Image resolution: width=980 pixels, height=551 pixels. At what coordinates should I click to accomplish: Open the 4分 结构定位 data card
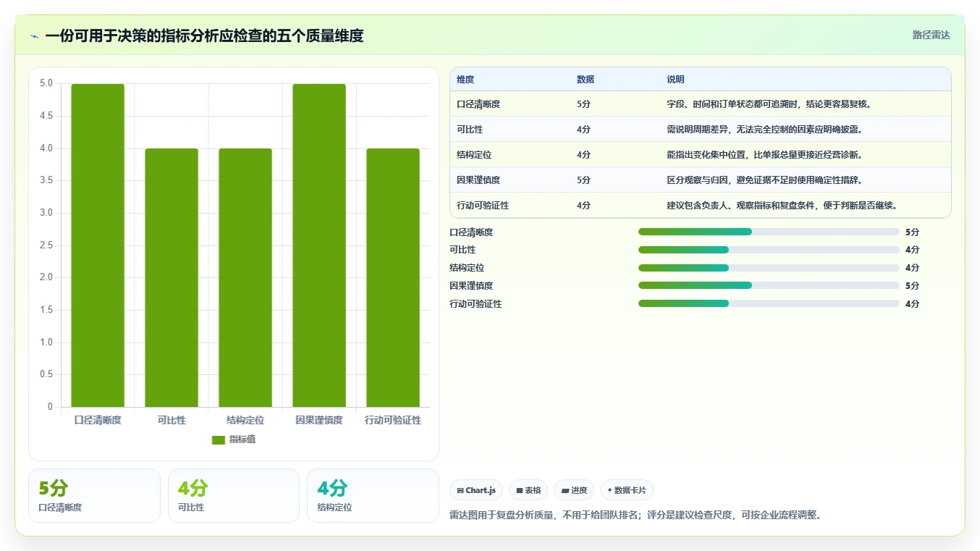tap(373, 495)
